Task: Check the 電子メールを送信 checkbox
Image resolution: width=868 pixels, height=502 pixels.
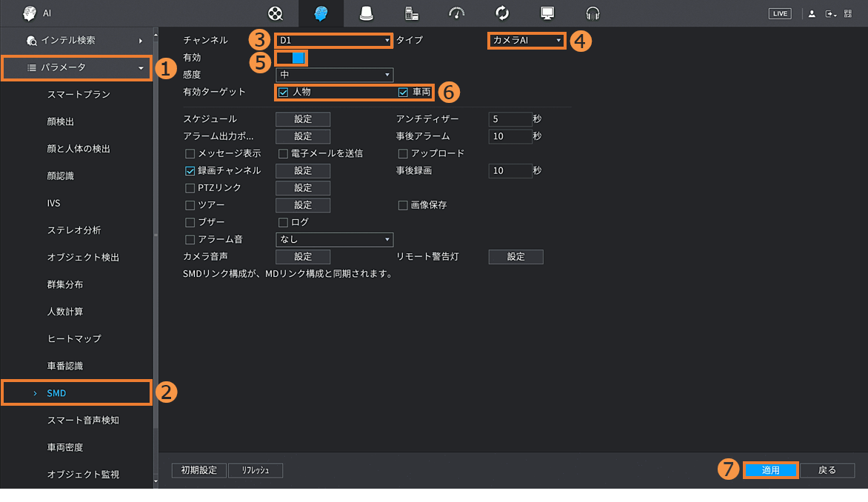Action: [283, 154]
